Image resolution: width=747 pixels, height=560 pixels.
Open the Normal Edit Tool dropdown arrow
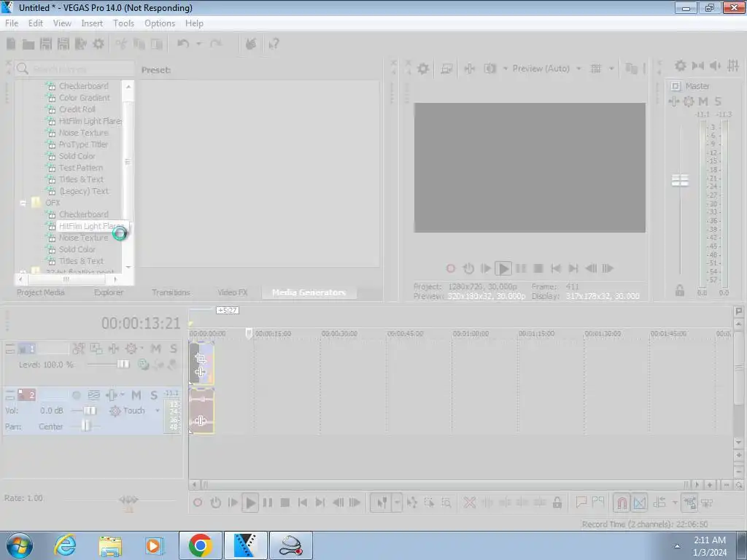(x=397, y=502)
